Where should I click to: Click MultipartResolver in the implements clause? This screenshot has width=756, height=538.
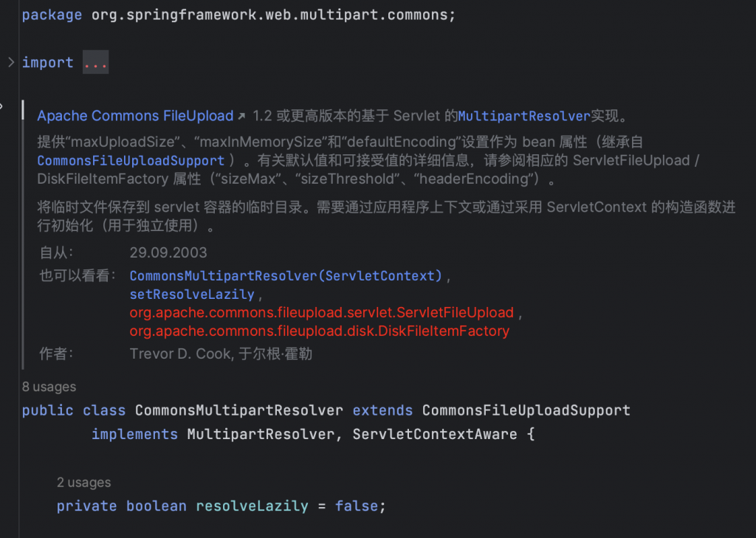tap(260, 435)
